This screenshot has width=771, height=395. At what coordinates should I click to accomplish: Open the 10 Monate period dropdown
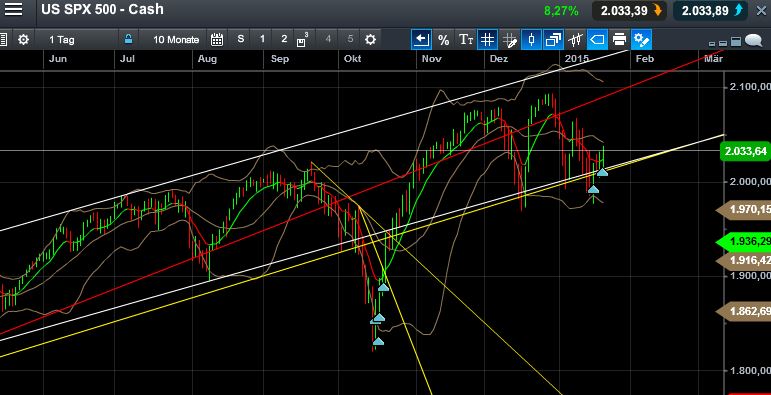[x=176, y=39]
